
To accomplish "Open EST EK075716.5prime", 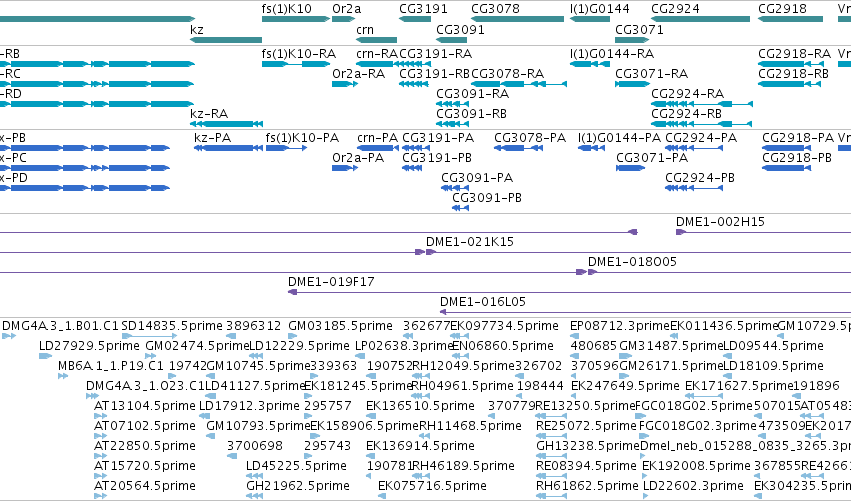I will (x=432, y=487).
